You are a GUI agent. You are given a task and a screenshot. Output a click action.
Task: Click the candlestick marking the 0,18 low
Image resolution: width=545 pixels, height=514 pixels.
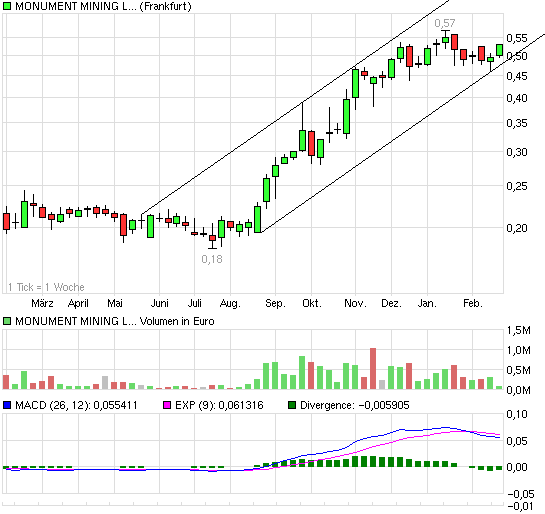pos(212,236)
